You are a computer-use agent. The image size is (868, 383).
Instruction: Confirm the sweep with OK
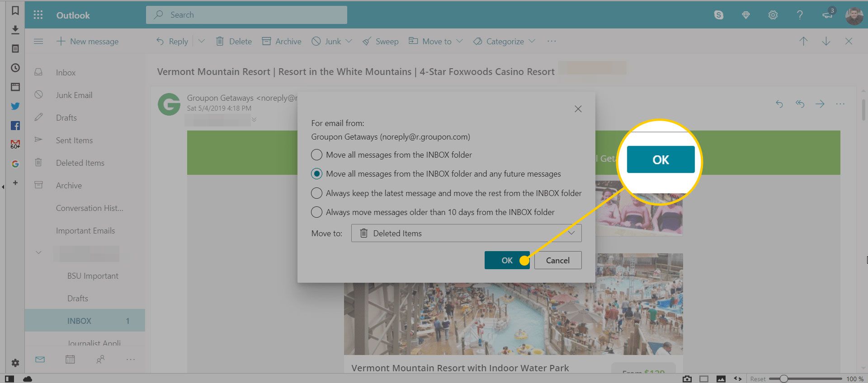click(507, 260)
